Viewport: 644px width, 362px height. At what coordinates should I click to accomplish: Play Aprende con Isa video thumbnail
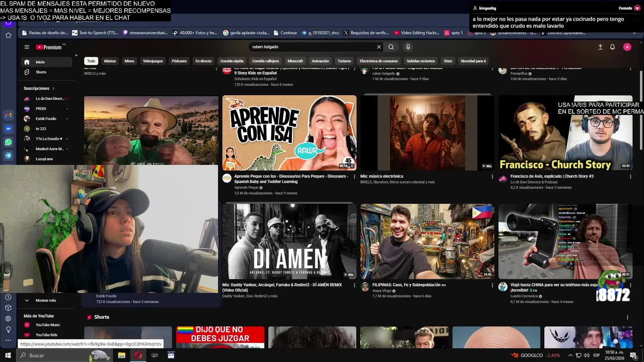[x=289, y=133]
